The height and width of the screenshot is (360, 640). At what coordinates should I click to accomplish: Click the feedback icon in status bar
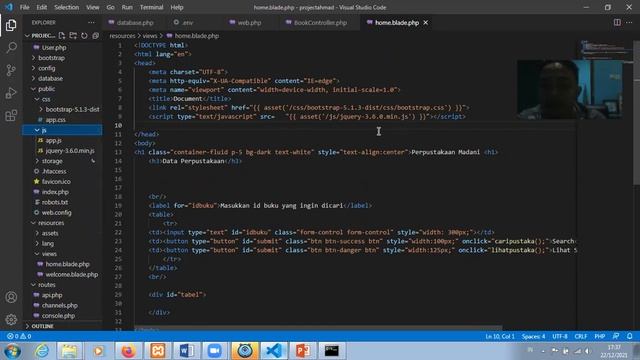(x=616, y=336)
